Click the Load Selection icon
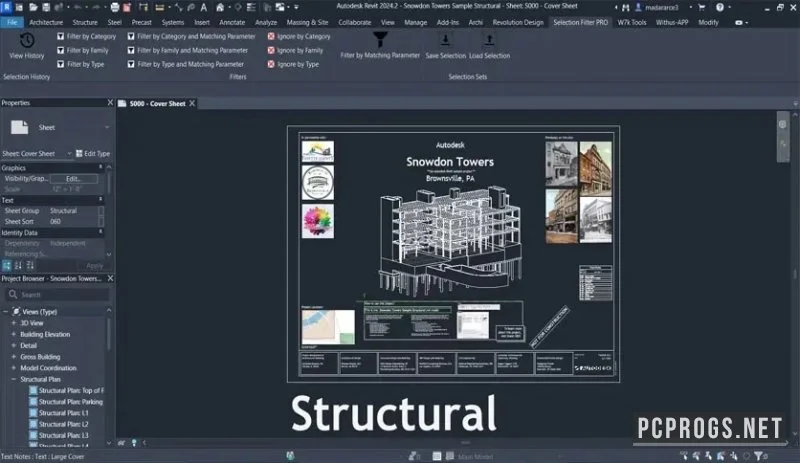800x463 pixels. [489, 40]
